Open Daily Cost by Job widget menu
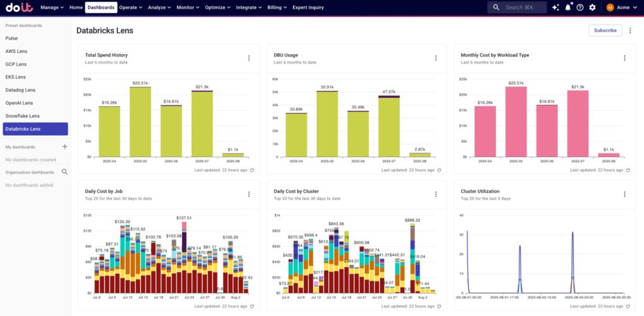This screenshot has height=316, width=644. (x=249, y=194)
